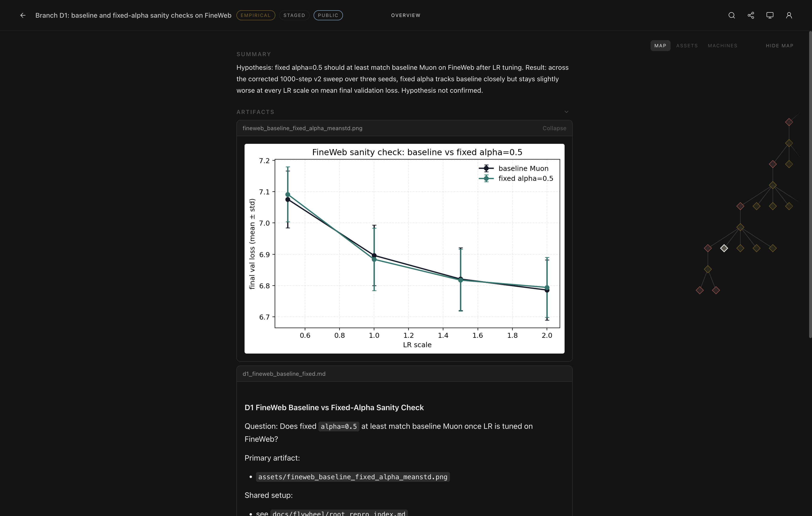
Task: Collapse the ARTIFACTS section with its chevron
Action: [566, 112]
